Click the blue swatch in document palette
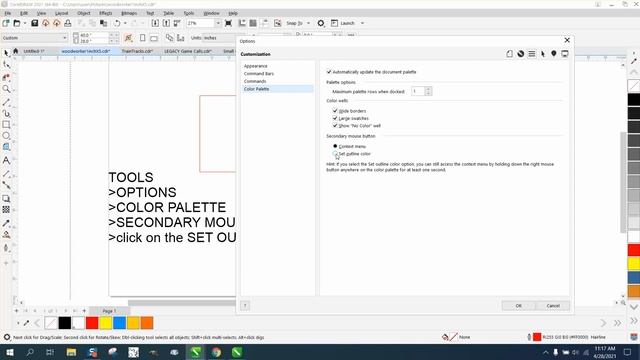The width and height of the screenshot is (640, 360). [x=120, y=323]
